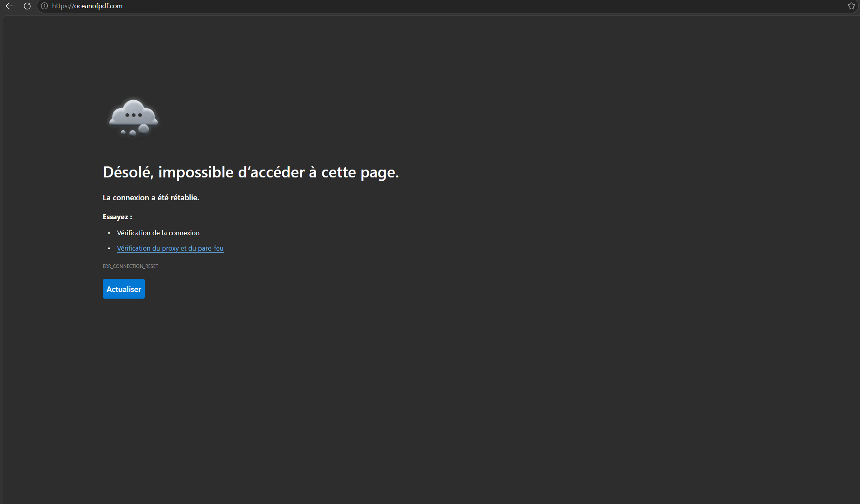Click the ERR_CONNECTION_RESET error code
Viewport: 860px width, 504px height.
[x=130, y=266]
